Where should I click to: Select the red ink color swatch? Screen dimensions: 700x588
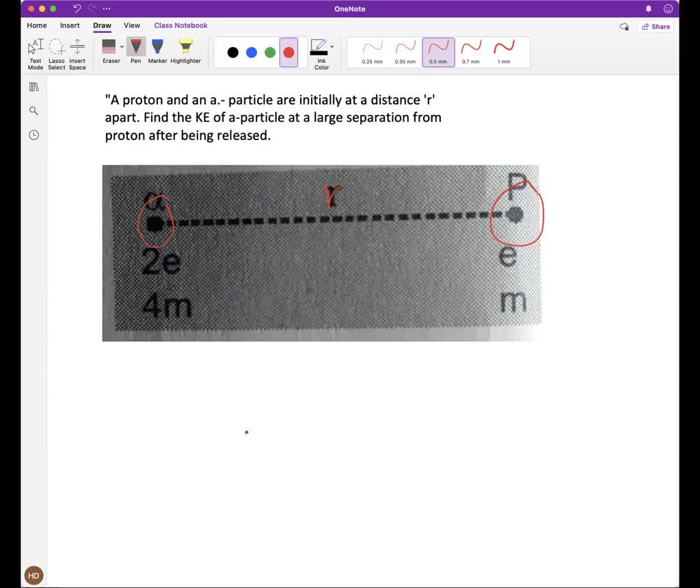[288, 52]
